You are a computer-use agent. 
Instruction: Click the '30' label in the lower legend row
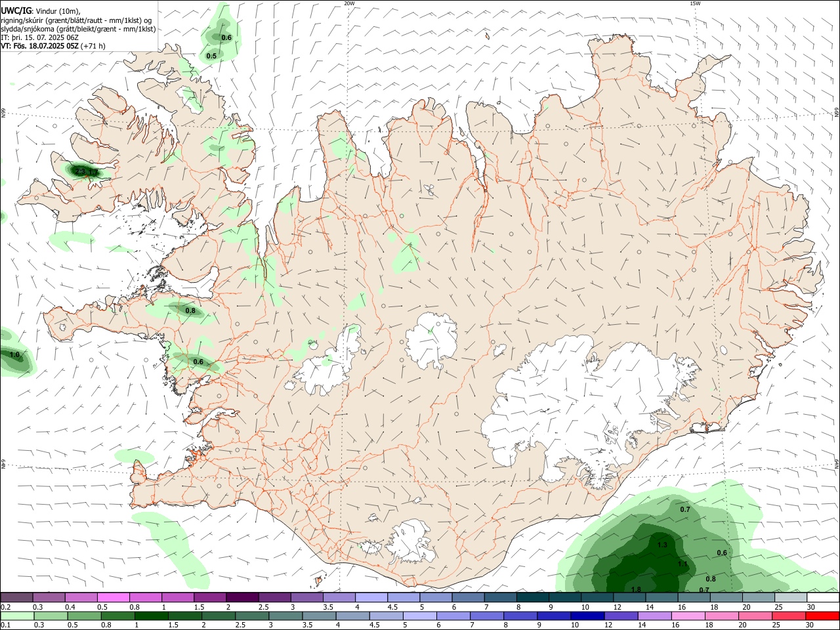(811, 625)
